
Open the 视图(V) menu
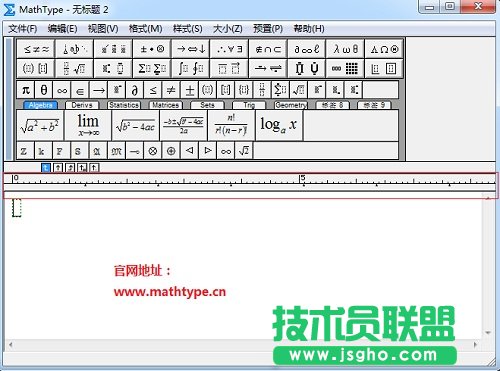pyautogui.click(x=103, y=29)
